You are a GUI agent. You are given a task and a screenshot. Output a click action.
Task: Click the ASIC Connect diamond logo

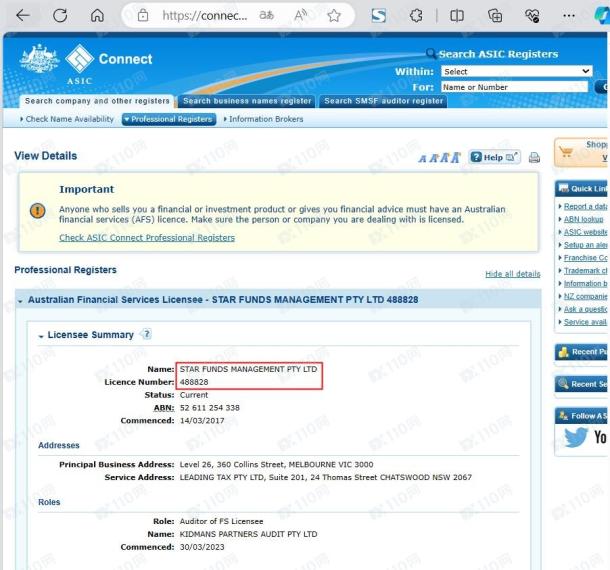coord(80,58)
